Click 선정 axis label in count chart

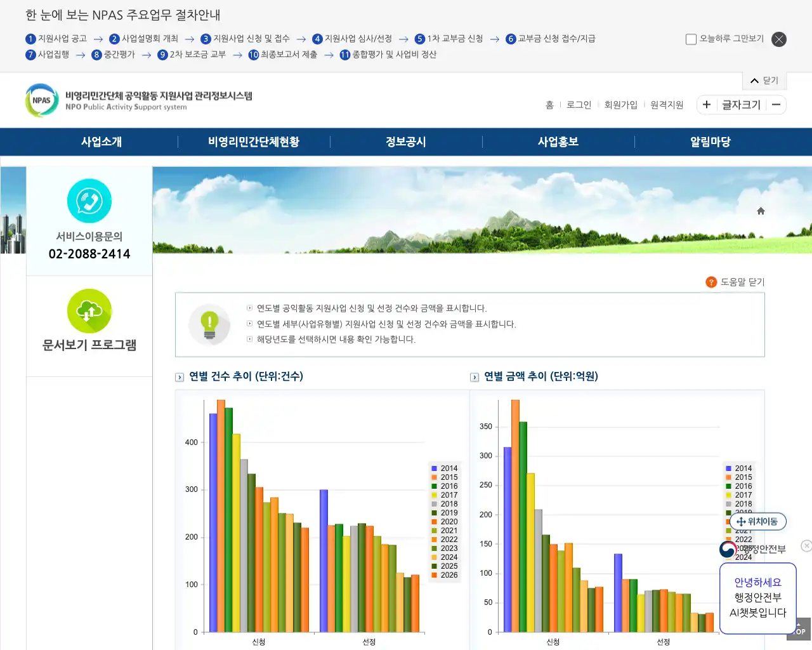tap(369, 642)
